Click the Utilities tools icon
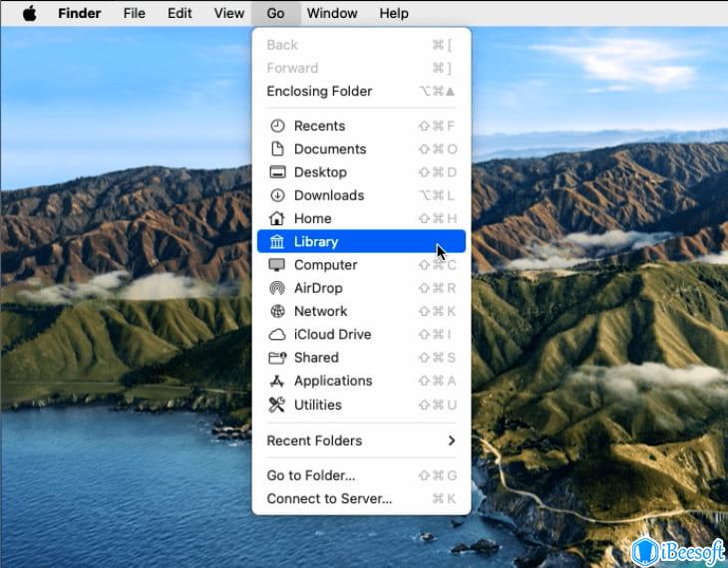 pos(276,405)
